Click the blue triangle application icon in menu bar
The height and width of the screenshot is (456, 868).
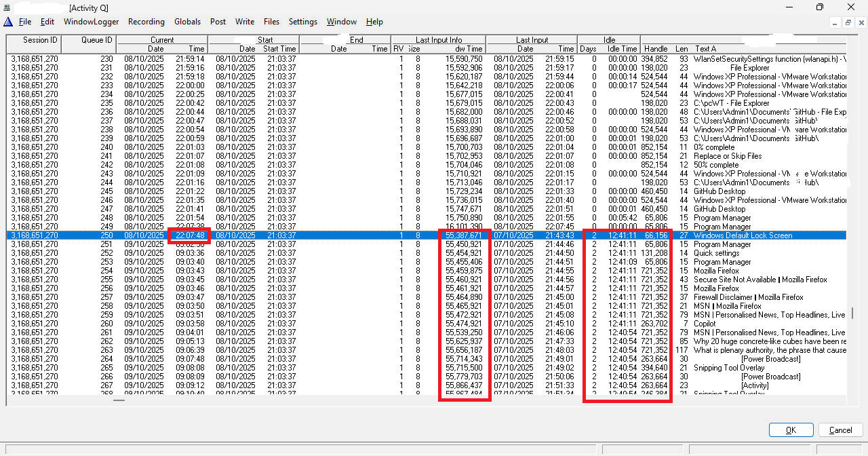point(8,22)
